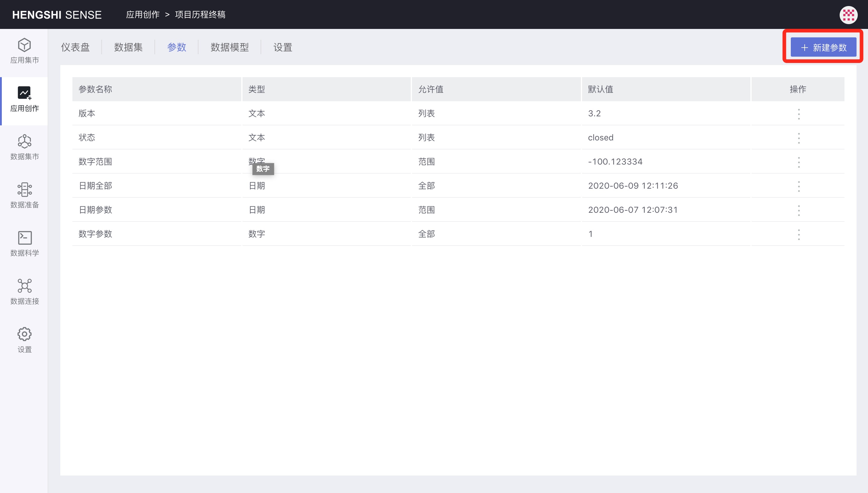Click the 应用创作 breadcrumb link
Viewport: 868px width, 493px height.
[x=143, y=14]
